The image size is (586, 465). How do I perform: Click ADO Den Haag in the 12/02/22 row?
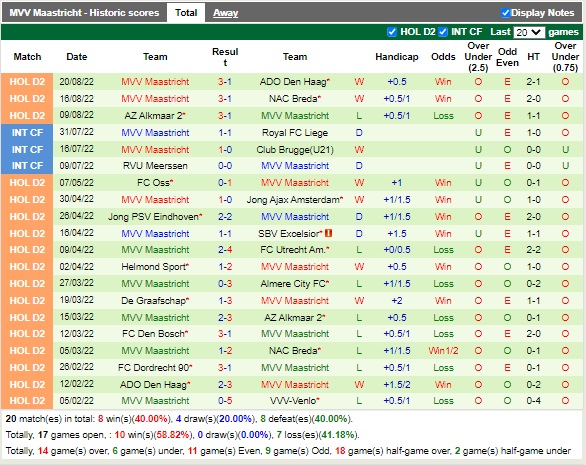(153, 385)
